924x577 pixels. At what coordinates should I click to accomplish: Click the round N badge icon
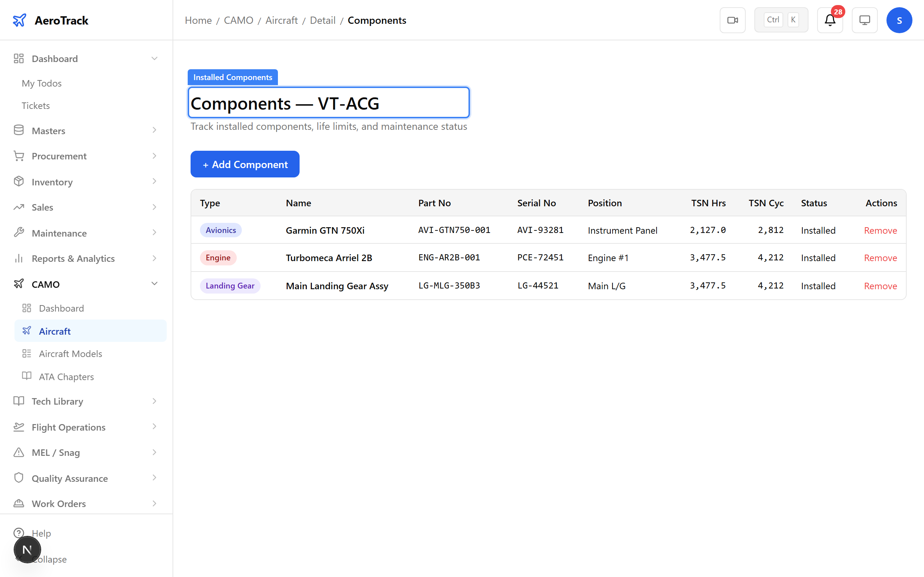click(27, 550)
